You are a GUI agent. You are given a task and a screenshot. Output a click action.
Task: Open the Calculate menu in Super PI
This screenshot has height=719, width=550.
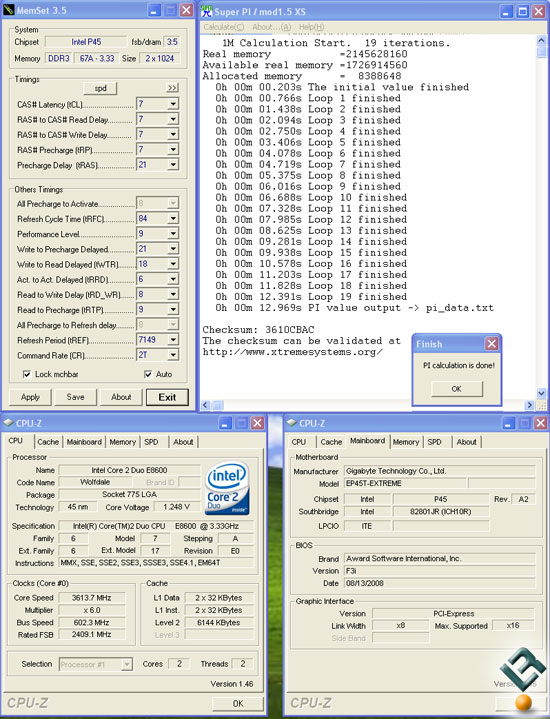pyautogui.click(x=224, y=27)
